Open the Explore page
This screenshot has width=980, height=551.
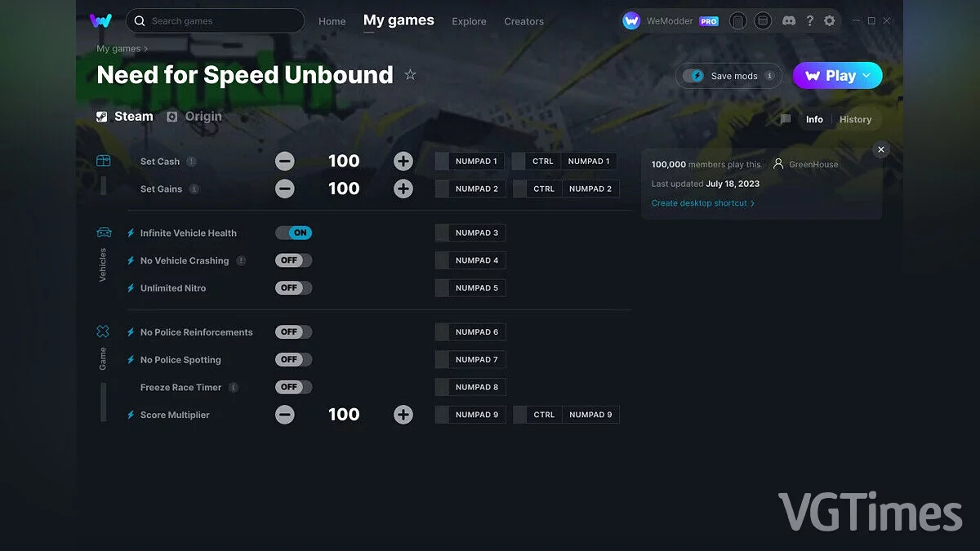[x=469, y=21]
